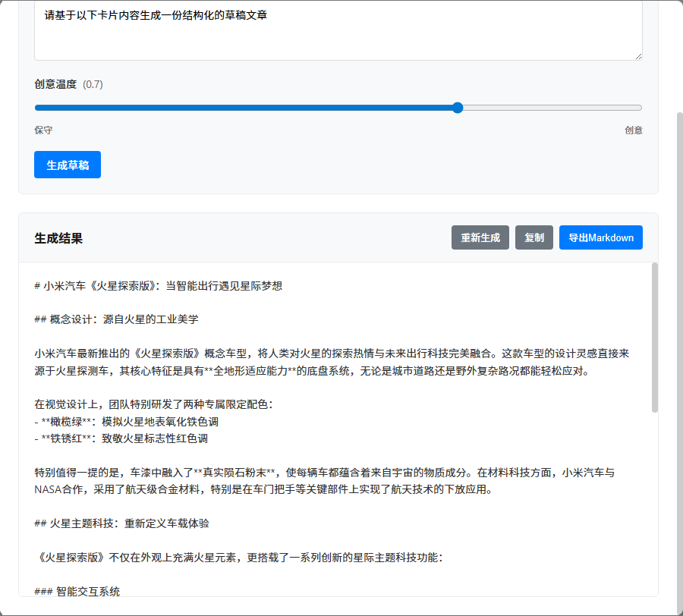This screenshot has width=683, height=616.
Task: Click the paragraph starting 特别值得一提的是
Action: [x=325, y=481]
